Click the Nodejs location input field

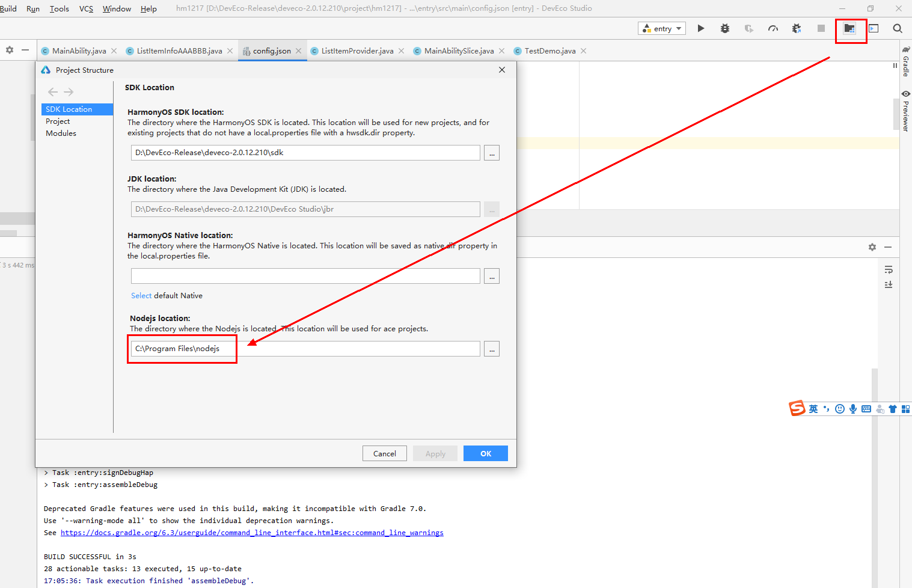point(305,349)
